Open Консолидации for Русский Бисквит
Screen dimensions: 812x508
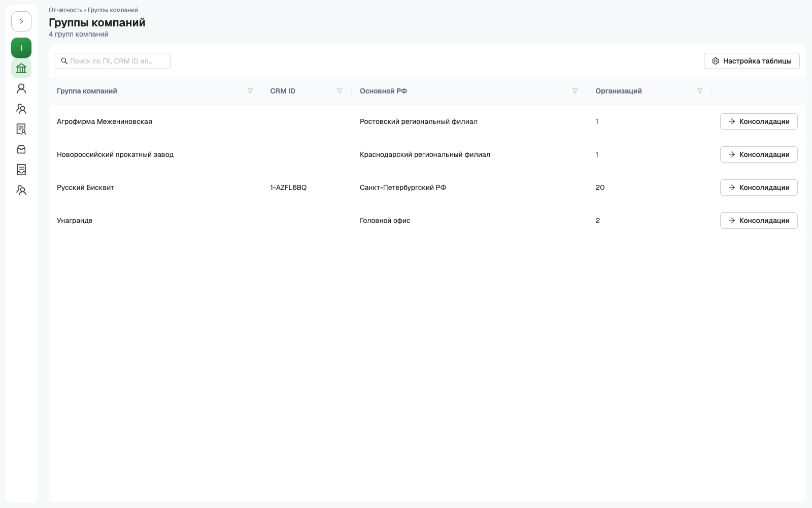(759, 187)
